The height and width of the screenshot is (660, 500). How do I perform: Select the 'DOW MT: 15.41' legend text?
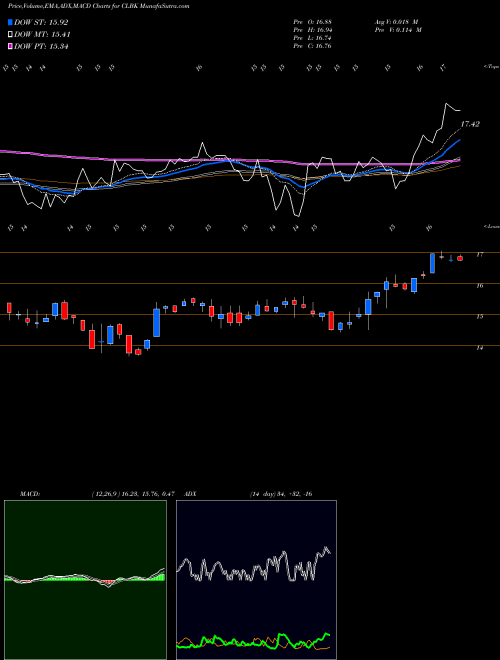[42, 35]
